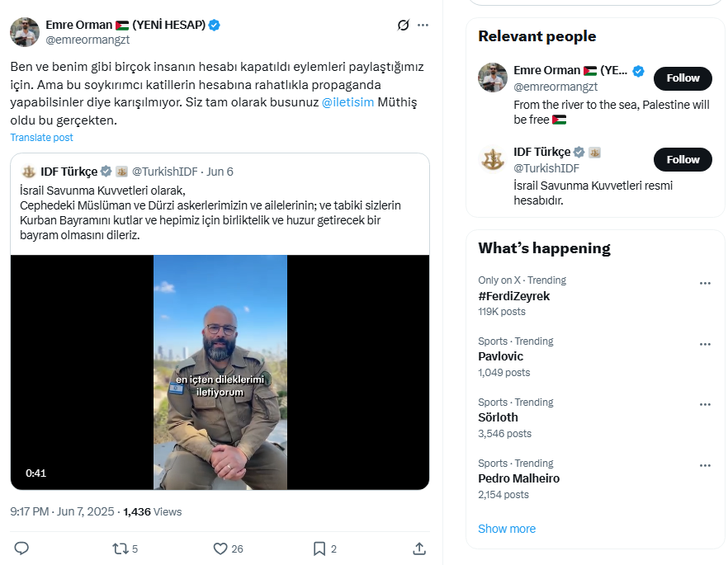
Task: Bookmark the post with the bookmark icon
Action: 325,549
